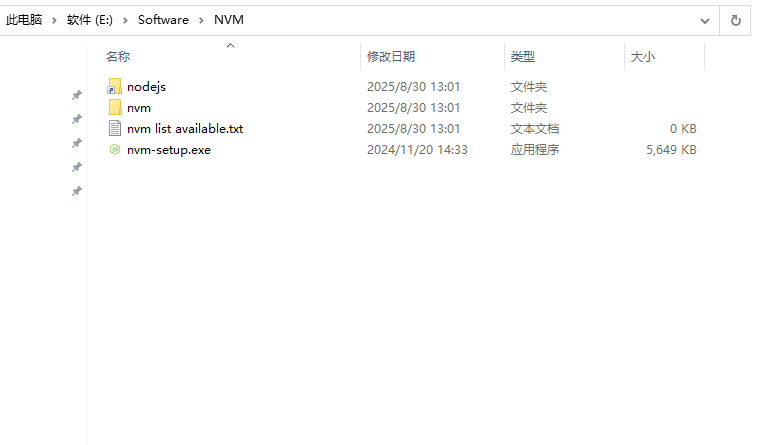Select the nvm folder icon
Image resolution: width=761 pixels, height=445 pixels.
click(115, 108)
